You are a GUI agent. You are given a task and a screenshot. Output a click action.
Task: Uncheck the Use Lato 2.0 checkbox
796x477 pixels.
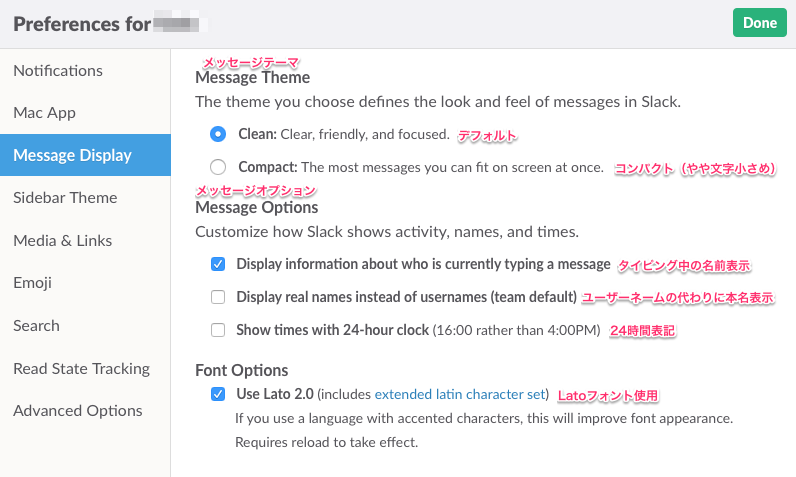click(x=218, y=394)
